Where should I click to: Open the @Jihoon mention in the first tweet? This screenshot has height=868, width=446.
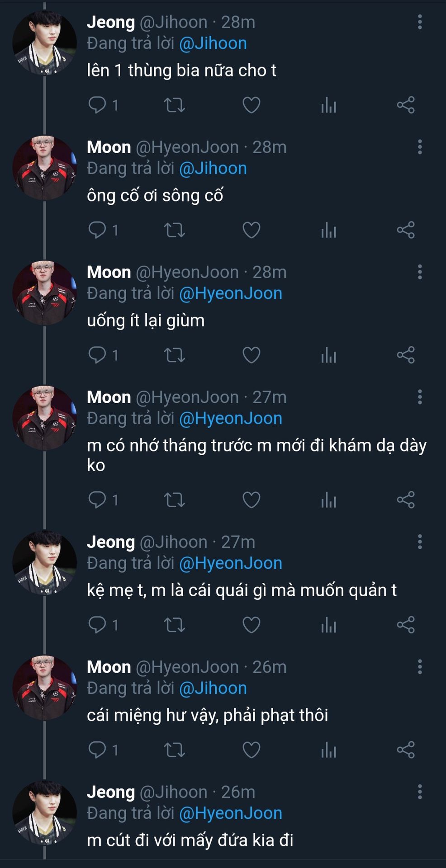tap(213, 43)
